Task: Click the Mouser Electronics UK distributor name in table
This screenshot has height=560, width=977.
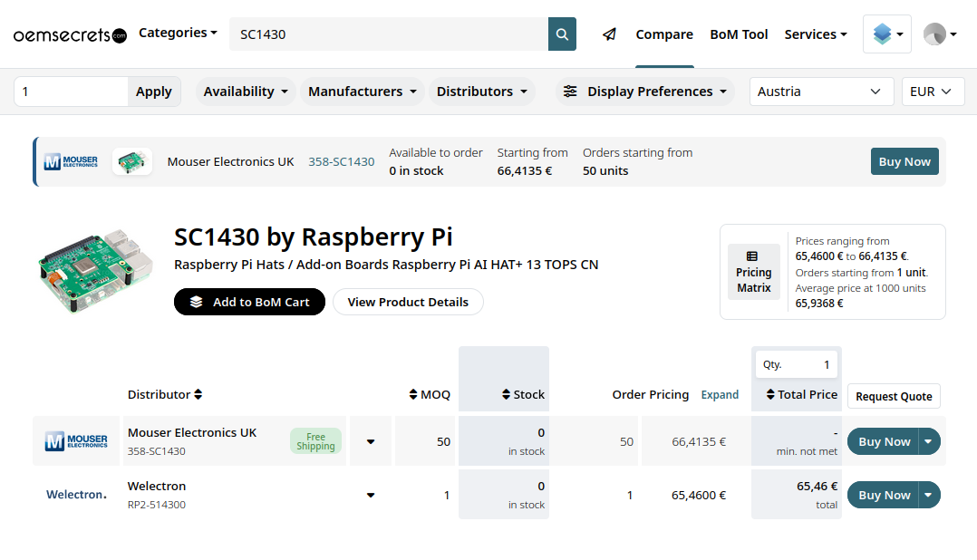Action: (x=192, y=432)
